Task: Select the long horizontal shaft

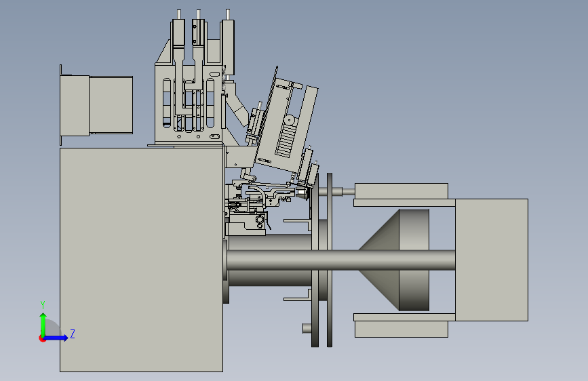Action: tap(340, 260)
